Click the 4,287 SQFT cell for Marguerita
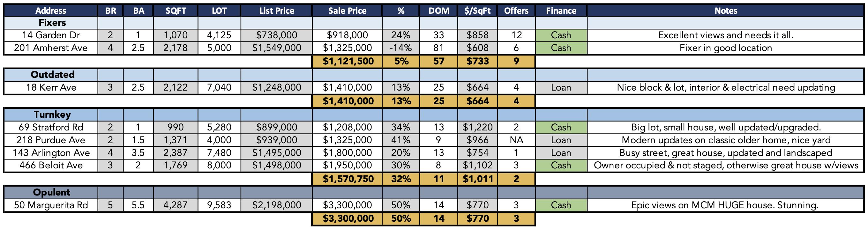This screenshot has height=229, width=868. click(x=176, y=205)
